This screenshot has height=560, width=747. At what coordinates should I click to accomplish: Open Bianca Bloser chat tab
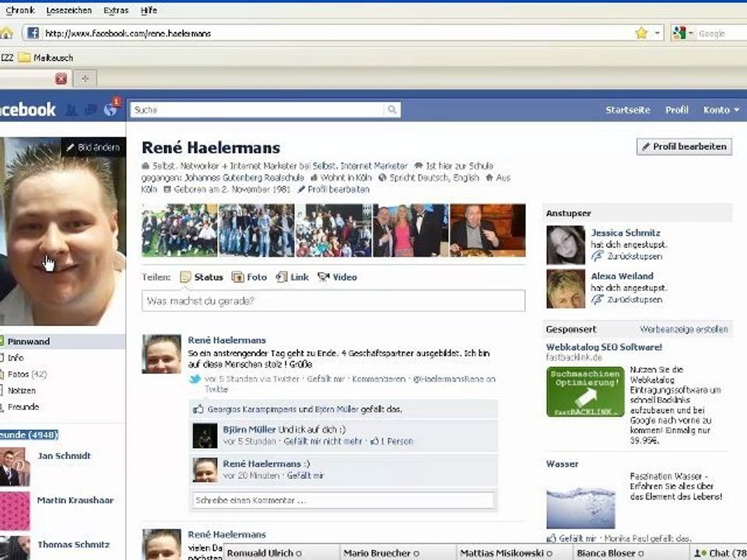[x=631, y=553]
